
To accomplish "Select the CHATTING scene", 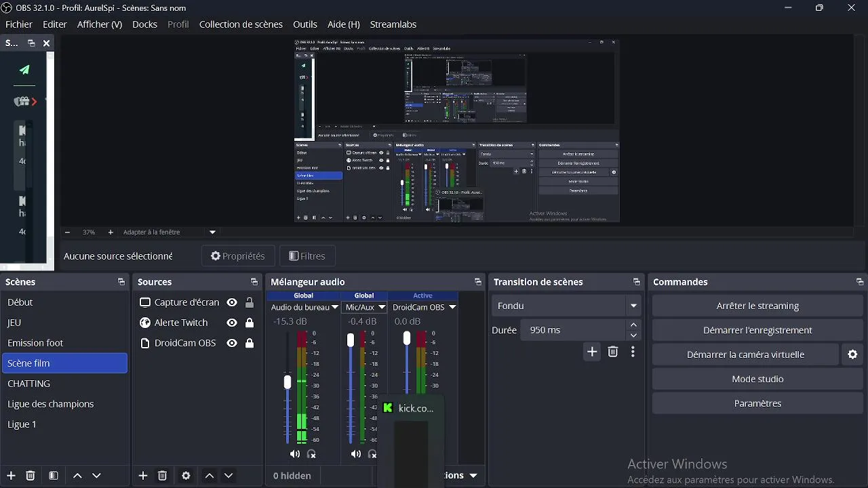I will click(64, 384).
